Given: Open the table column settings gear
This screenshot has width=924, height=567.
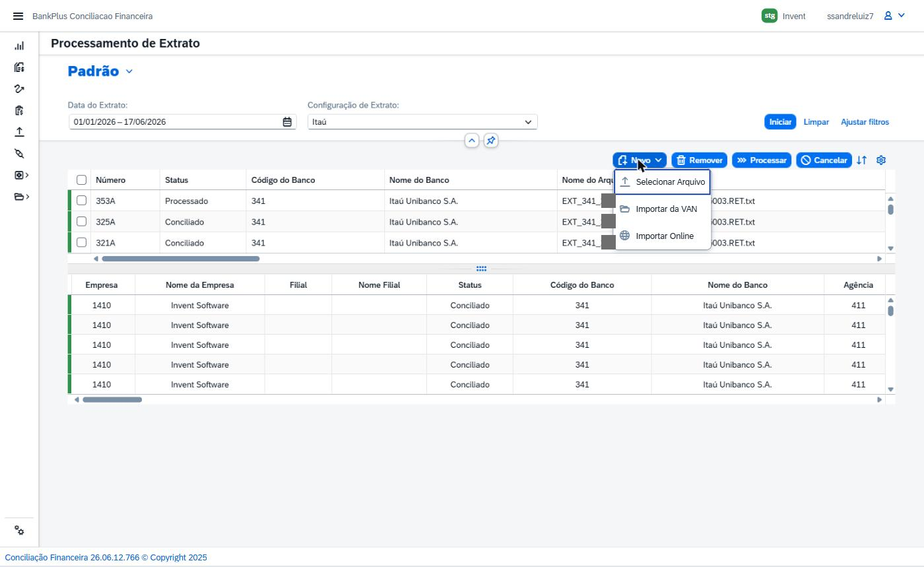Looking at the screenshot, I should 880,160.
